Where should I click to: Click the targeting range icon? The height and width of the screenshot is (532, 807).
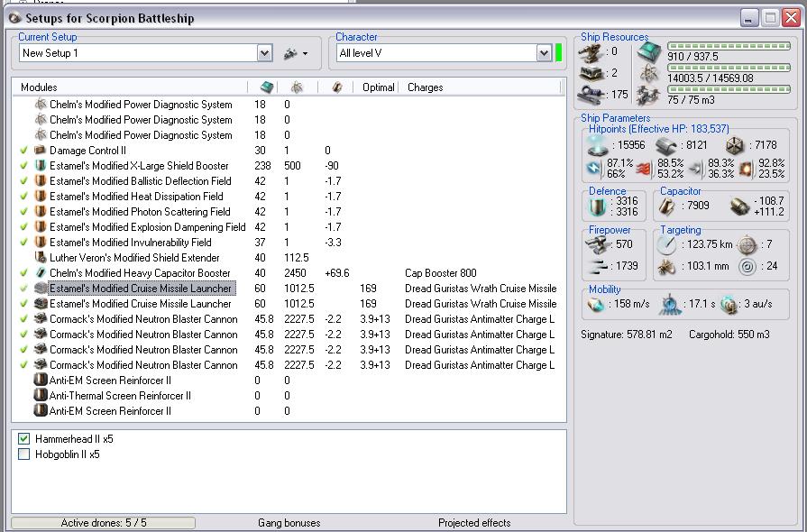(x=667, y=245)
